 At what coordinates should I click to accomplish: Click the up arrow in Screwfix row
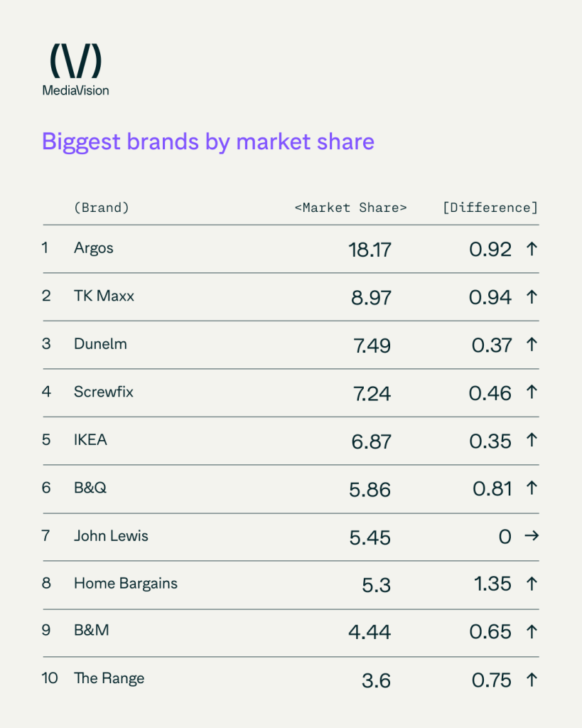pyautogui.click(x=532, y=393)
